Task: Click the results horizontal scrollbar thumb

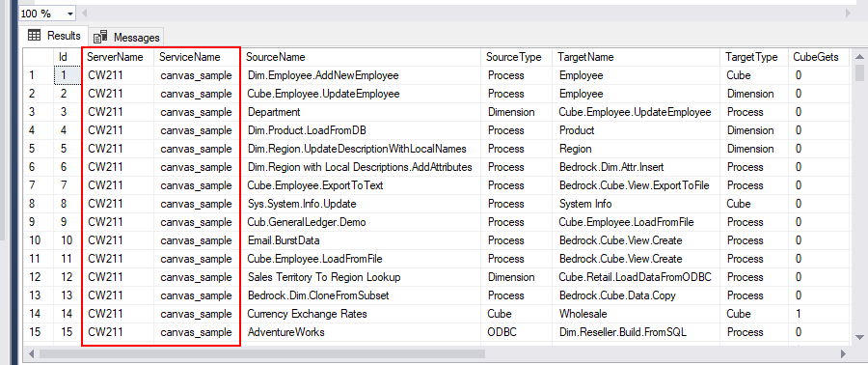Action: (261, 353)
